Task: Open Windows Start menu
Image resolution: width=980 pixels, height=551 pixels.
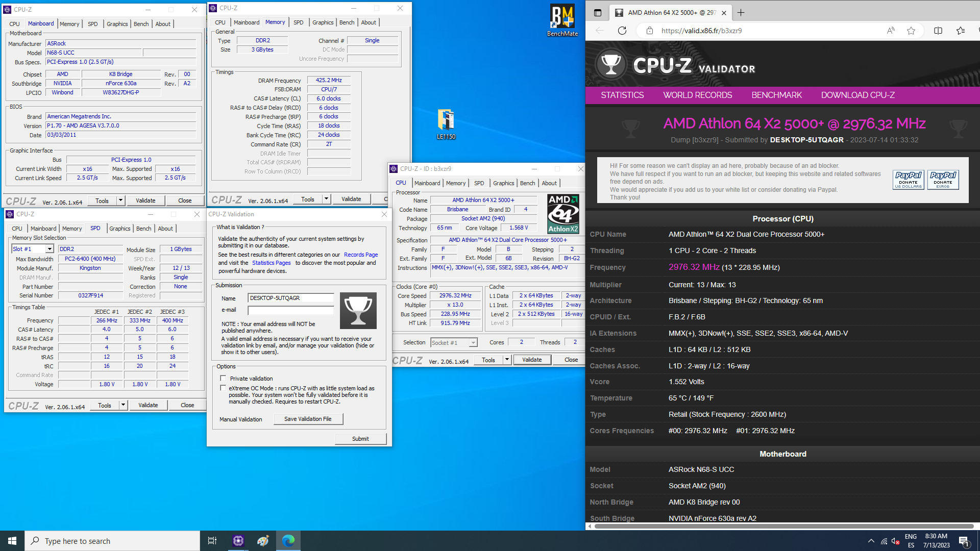Action: [x=12, y=541]
